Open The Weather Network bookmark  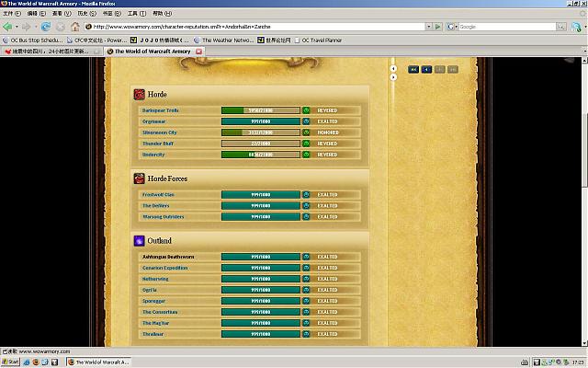click(224, 40)
